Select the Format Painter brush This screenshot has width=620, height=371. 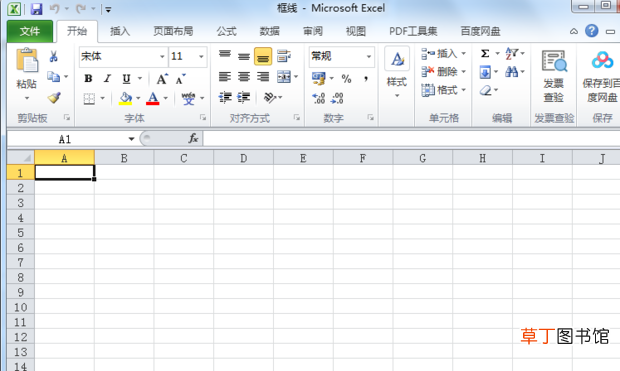click(54, 97)
